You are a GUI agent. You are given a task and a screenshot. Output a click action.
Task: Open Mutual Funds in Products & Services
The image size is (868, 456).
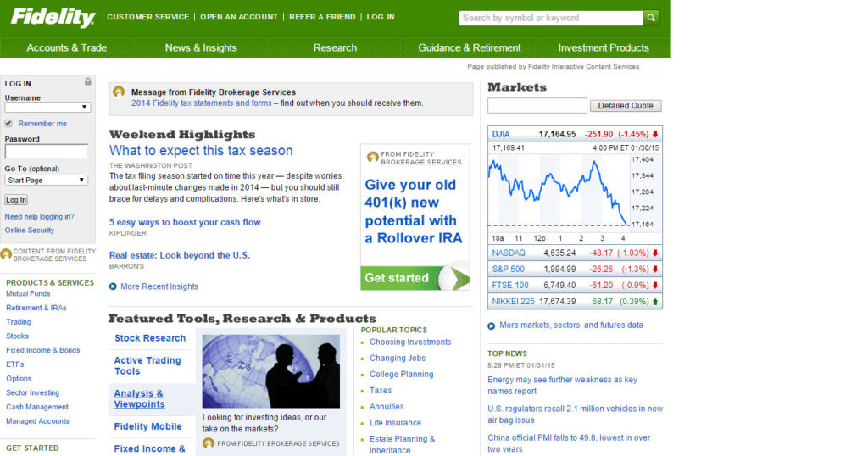(x=28, y=294)
